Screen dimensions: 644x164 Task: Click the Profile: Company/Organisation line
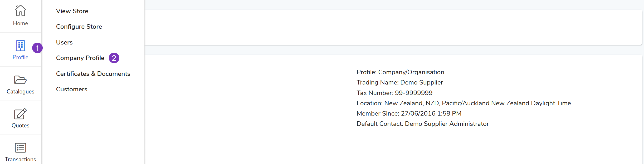[400, 72]
